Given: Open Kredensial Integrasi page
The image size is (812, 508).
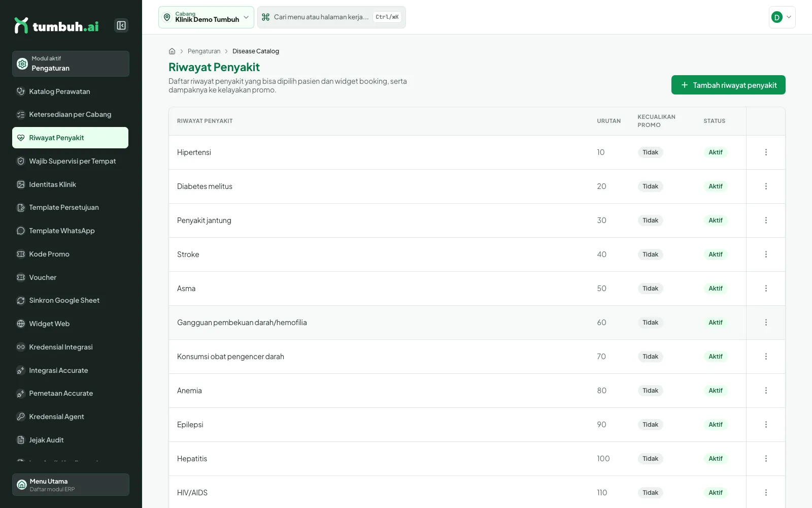Looking at the screenshot, I should pos(70,347).
